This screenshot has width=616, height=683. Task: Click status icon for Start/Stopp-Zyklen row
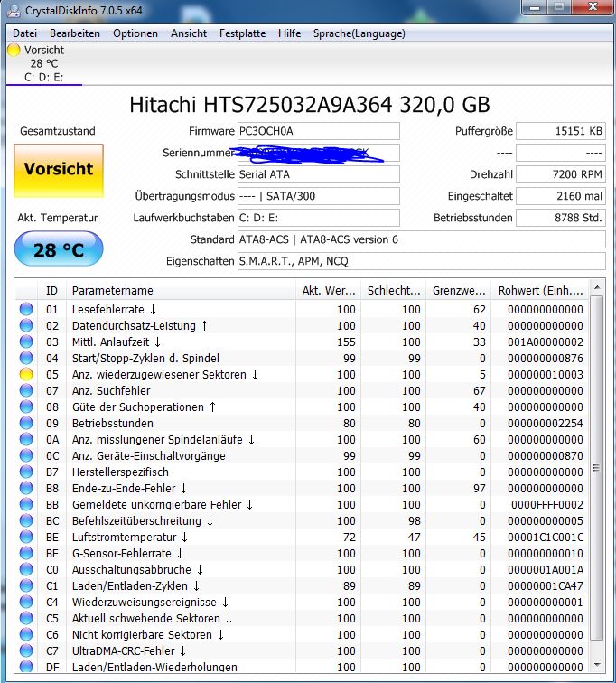[x=26, y=358]
